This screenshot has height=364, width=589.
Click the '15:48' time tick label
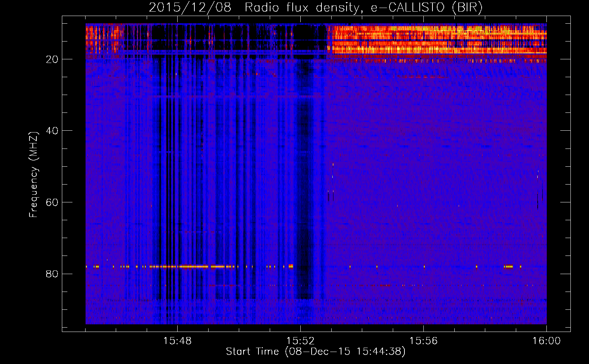(x=177, y=341)
